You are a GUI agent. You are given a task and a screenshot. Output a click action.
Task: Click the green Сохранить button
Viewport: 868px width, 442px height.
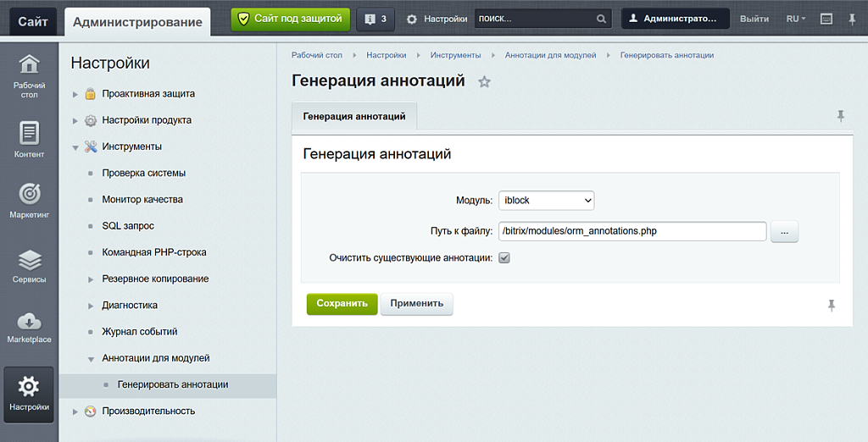pos(342,303)
